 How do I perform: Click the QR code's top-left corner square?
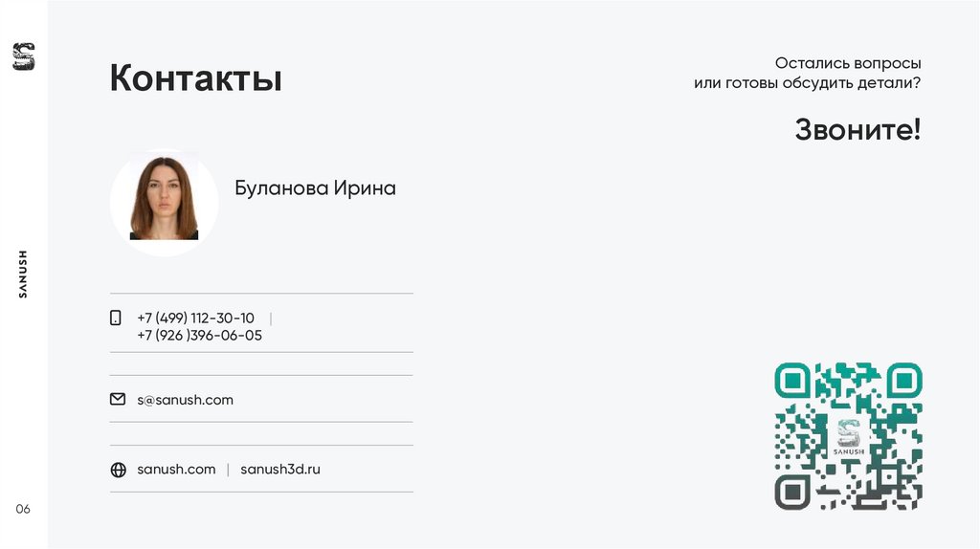[x=792, y=381]
